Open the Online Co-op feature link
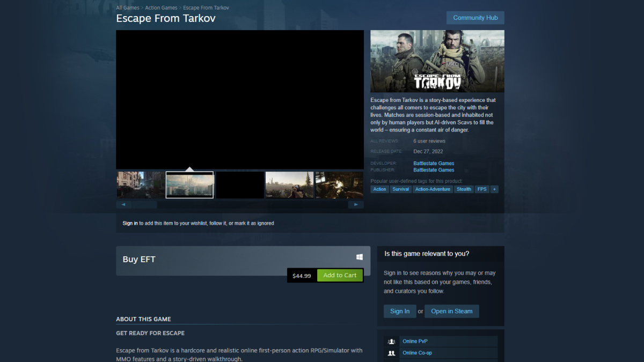The width and height of the screenshot is (644, 362). [417, 353]
